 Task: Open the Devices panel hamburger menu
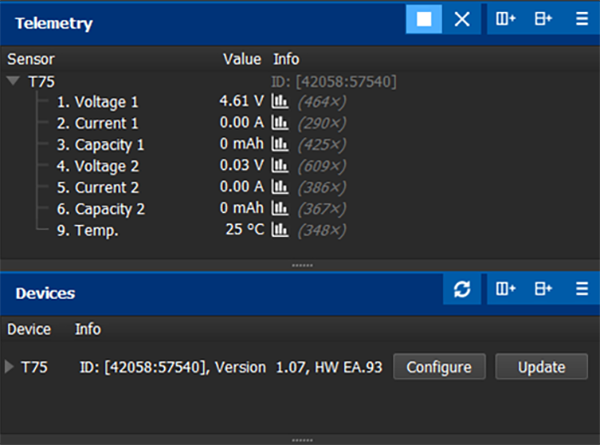tap(581, 289)
